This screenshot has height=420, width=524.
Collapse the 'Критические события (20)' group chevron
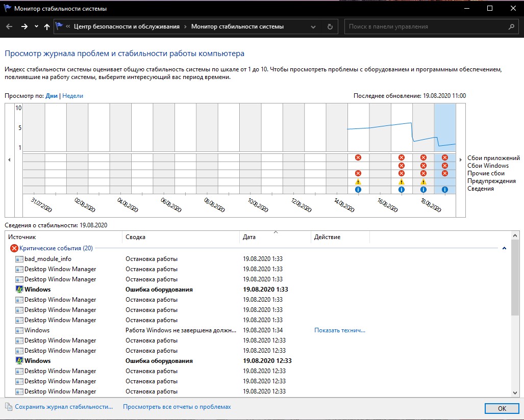504,248
